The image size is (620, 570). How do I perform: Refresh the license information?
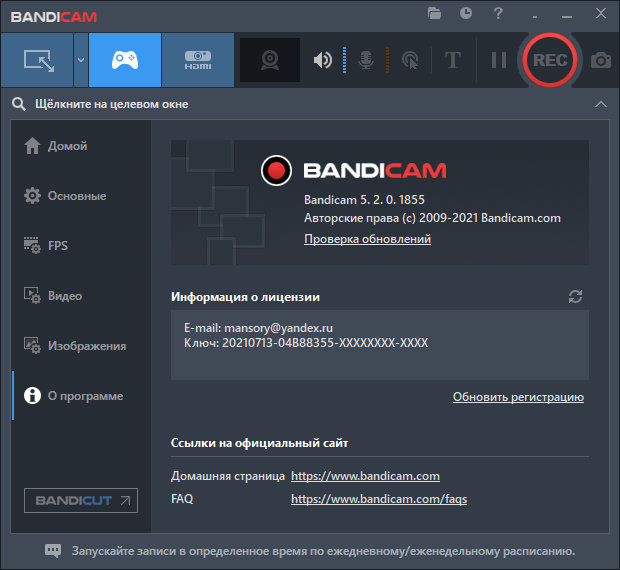[x=575, y=297]
